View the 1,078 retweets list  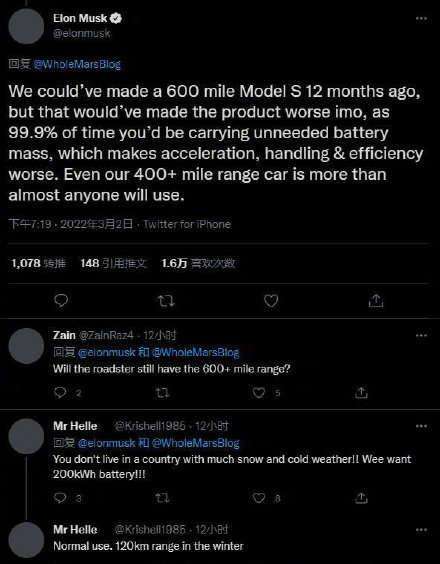[38, 263]
